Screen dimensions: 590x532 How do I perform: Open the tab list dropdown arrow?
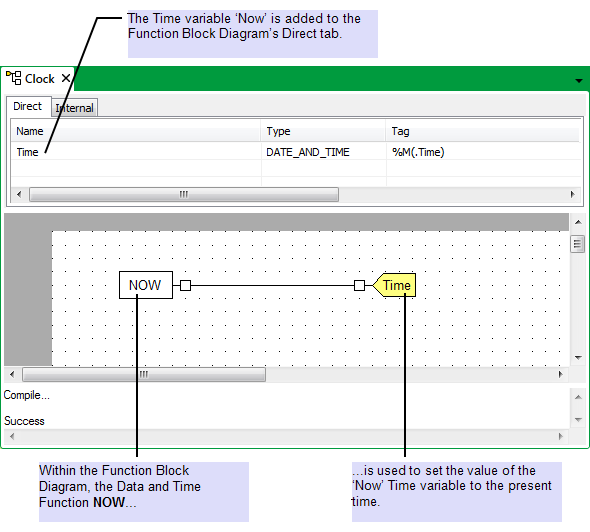point(579,81)
